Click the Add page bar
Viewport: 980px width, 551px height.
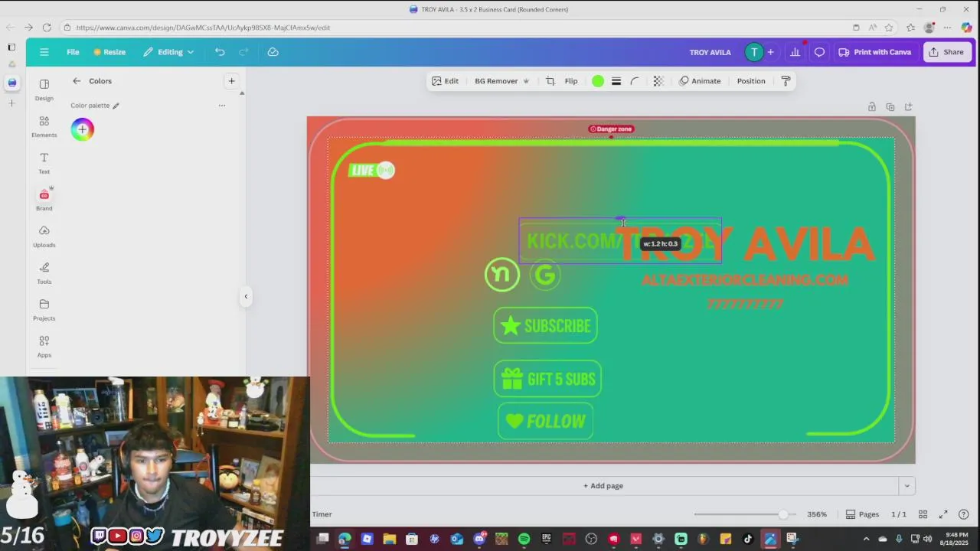[603, 486]
